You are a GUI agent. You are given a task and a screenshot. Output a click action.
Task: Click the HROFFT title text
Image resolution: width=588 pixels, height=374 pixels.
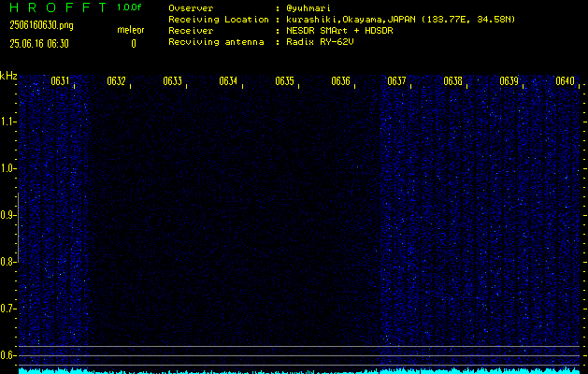[58, 7]
